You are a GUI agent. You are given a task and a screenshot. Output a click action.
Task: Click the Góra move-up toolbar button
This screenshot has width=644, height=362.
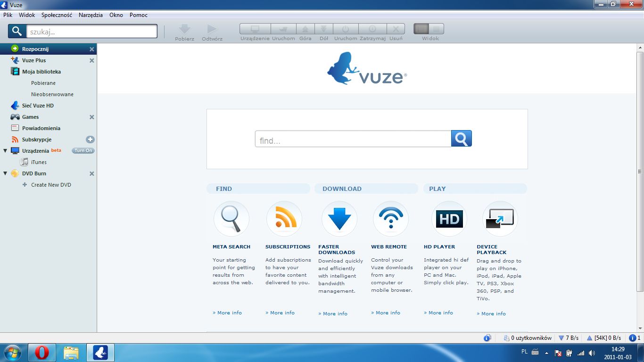(305, 29)
